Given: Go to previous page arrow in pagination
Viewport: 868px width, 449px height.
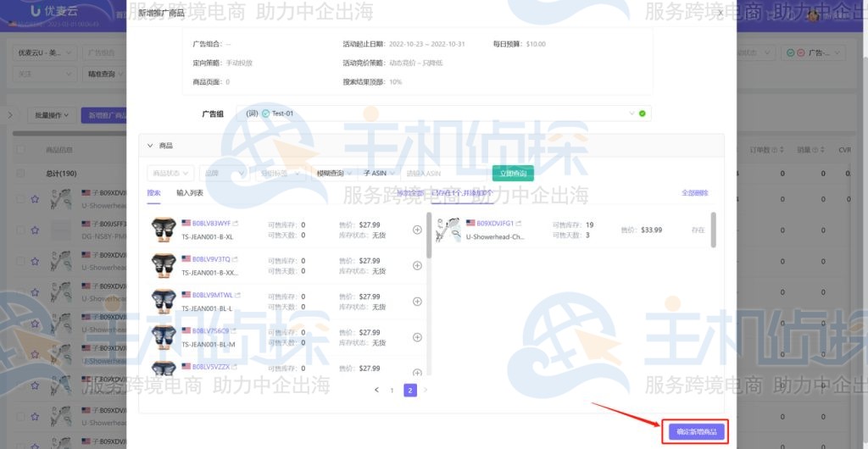Looking at the screenshot, I should [377, 390].
